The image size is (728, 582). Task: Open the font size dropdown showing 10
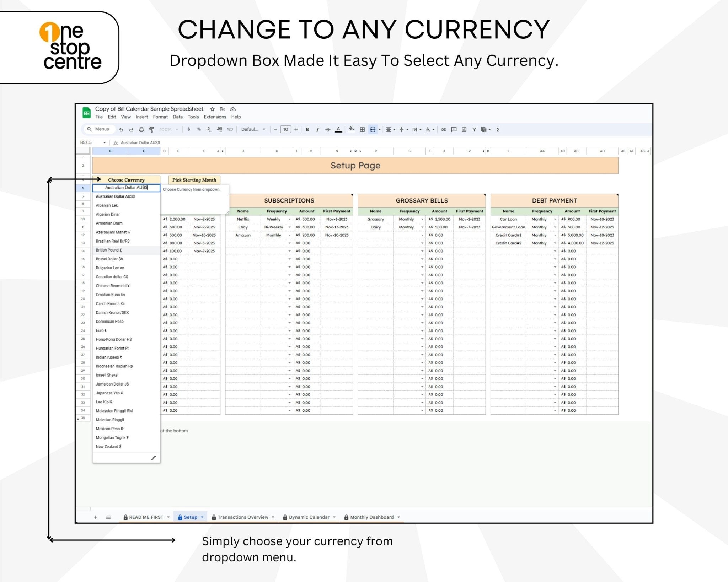point(285,129)
